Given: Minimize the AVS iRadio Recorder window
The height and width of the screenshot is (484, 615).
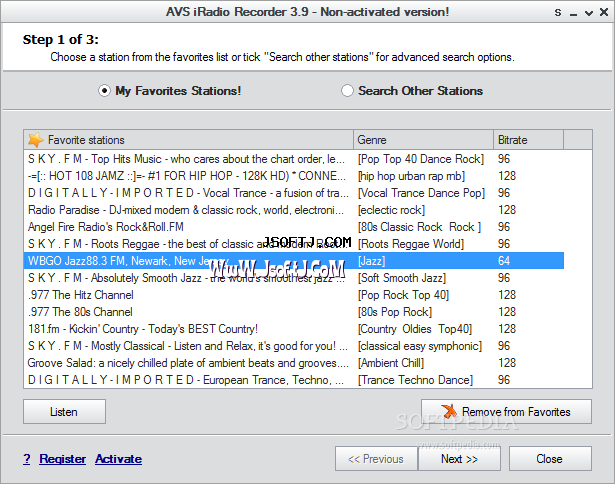Looking at the screenshot, I should (x=573, y=13).
